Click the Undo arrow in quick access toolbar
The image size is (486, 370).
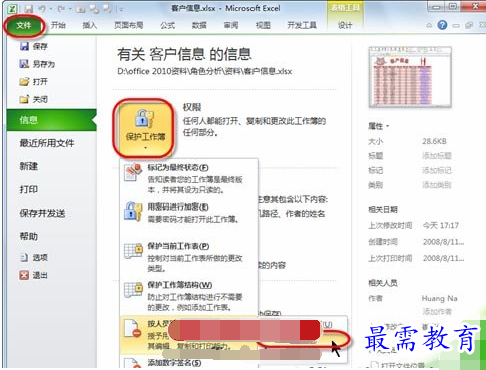click(x=42, y=9)
